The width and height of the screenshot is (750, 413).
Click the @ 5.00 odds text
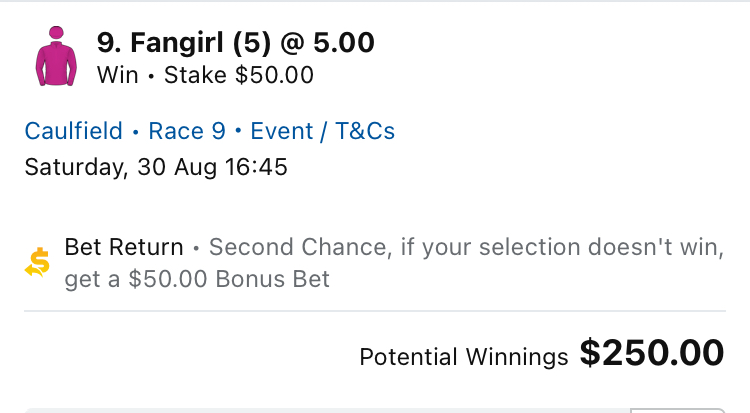[327, 43]
